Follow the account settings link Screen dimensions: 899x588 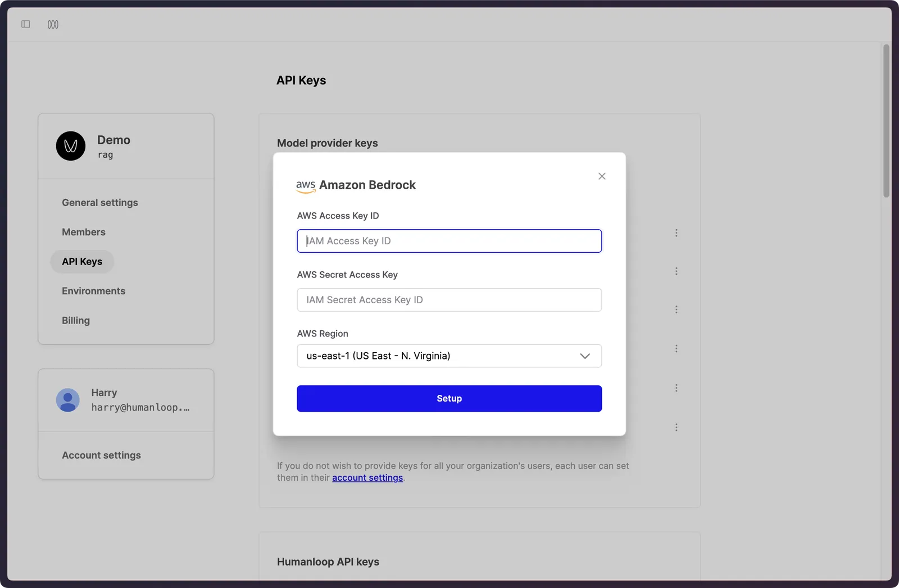tap(367, 478)
